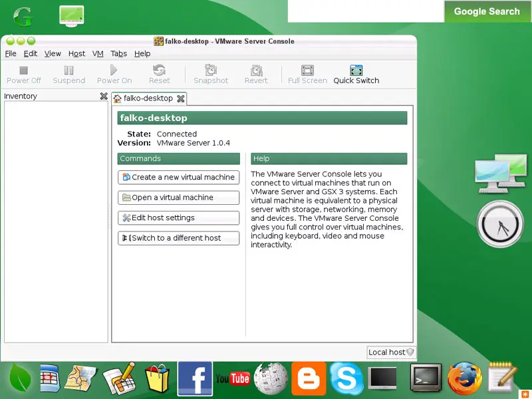Click the Suspend toolbar button
Screen dimensions: 532x399
point(69,74)
